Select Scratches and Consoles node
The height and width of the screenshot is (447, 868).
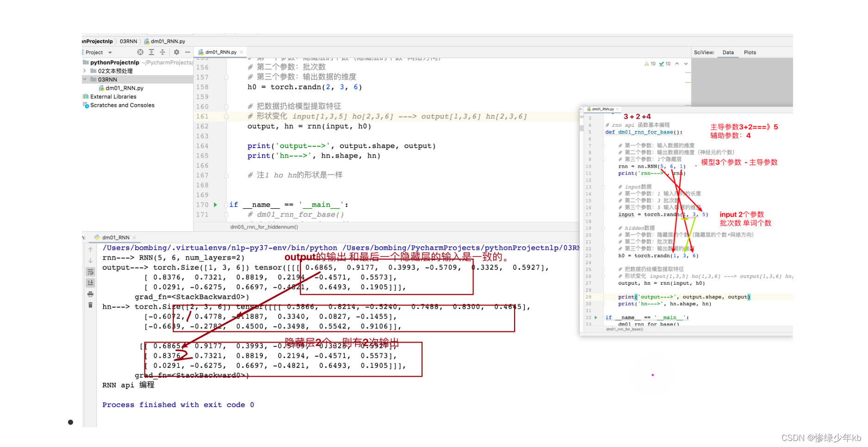pyautogui.click(x=118, y=105)
